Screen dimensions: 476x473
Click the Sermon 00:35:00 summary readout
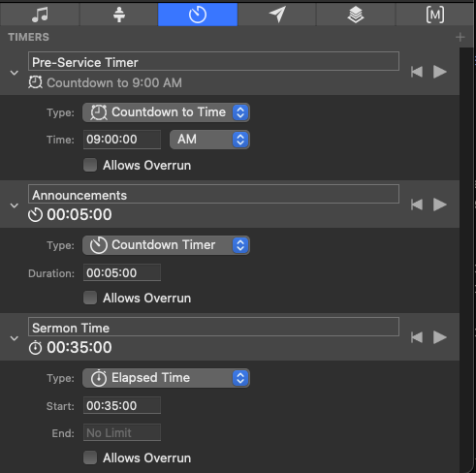pos(79,347)
